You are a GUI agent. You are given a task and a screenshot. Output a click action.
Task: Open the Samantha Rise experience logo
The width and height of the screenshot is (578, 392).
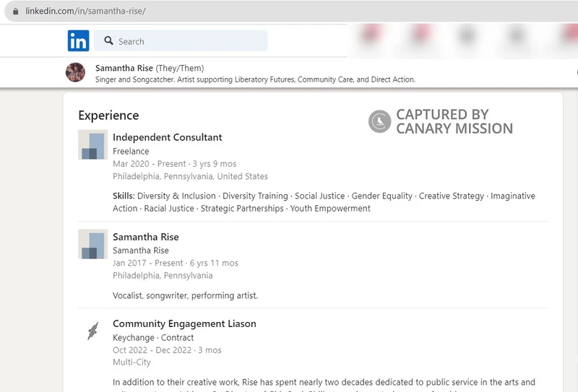[93, 244]
